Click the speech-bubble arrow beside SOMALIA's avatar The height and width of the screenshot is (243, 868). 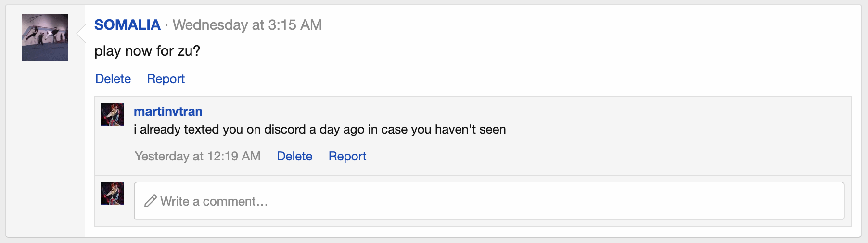click(x=81, y=34)
